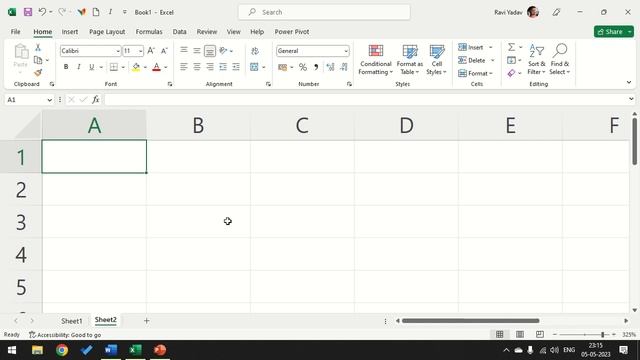
Task: Switch to the Page Layout tab
Action: [x=107, y=31]
